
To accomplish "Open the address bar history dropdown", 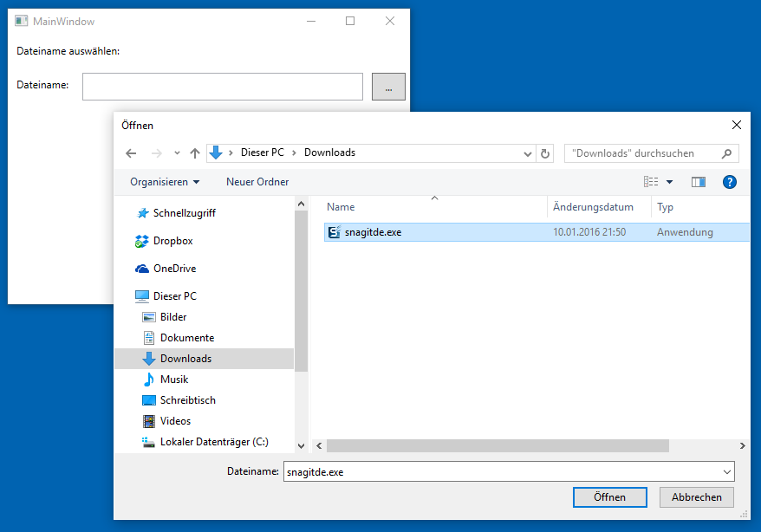I will coord(528,153).
